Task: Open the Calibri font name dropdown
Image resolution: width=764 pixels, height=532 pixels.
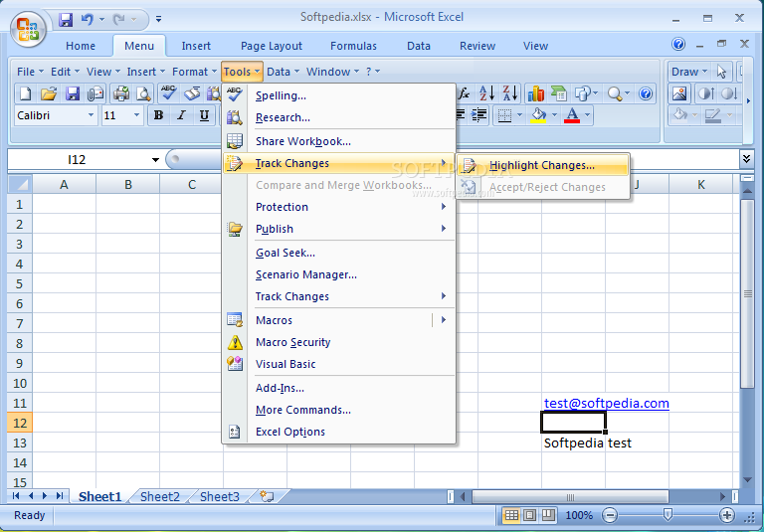Action: click(x=91, y=115)
